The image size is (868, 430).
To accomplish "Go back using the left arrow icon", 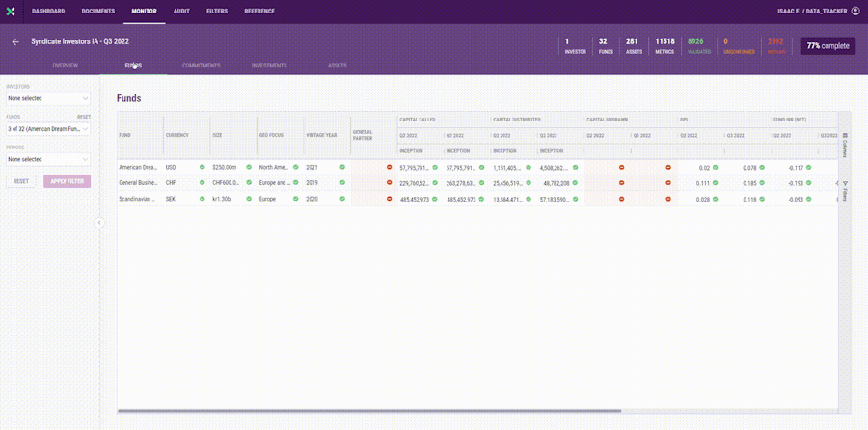I will [x=15, y=42].
